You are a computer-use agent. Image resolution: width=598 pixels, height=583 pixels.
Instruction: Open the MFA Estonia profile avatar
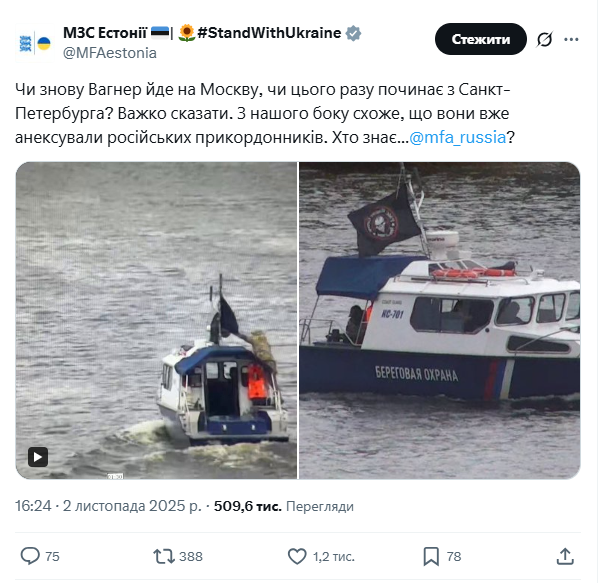[35, 43]
